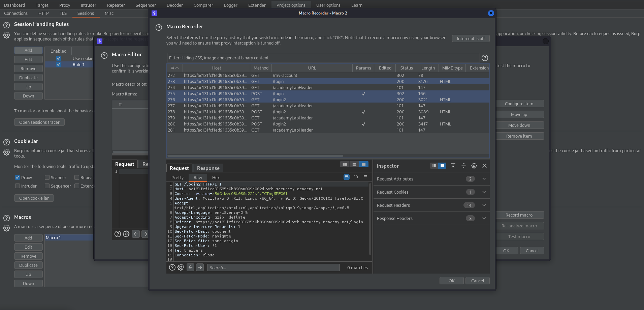This screenshot has width=644, height=310.
Task: Click Open cookie jar button
Action: tap(34, 198)
